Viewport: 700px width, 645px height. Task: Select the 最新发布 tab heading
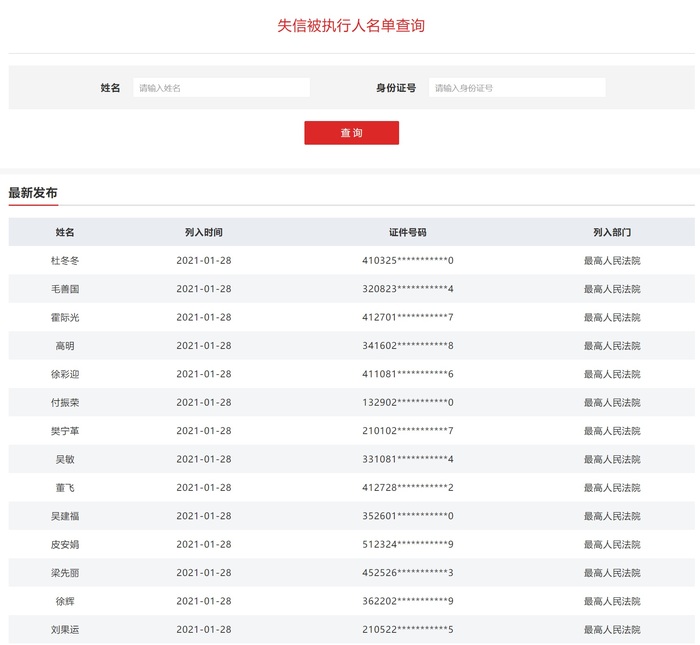pyautogui.click(x=33, y=193)
